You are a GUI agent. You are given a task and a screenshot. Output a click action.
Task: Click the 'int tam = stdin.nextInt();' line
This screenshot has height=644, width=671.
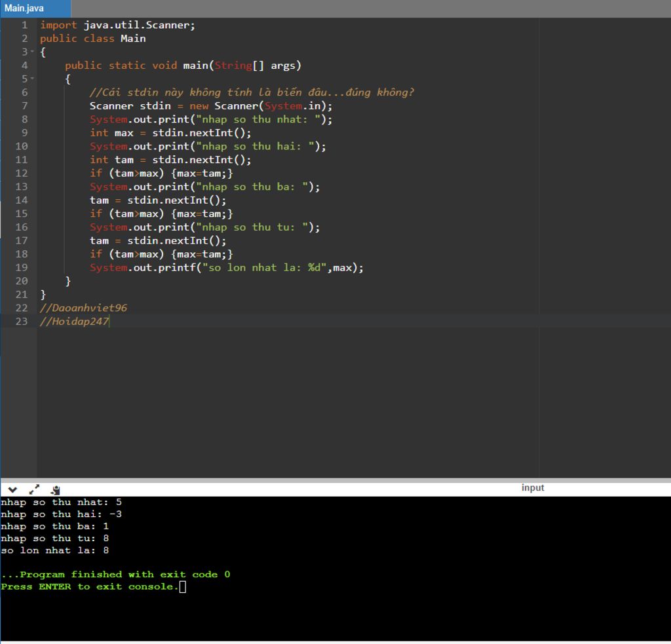(170, 160)
